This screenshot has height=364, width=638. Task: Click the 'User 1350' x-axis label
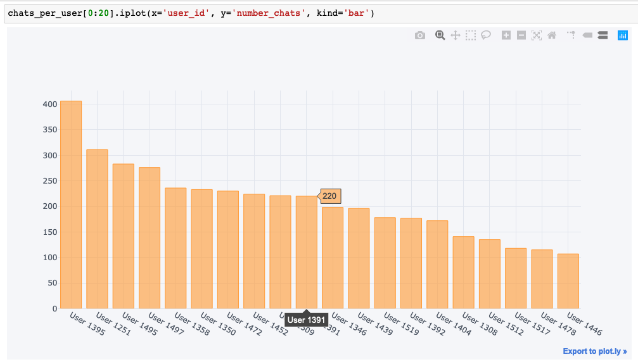tap(218, 323)
